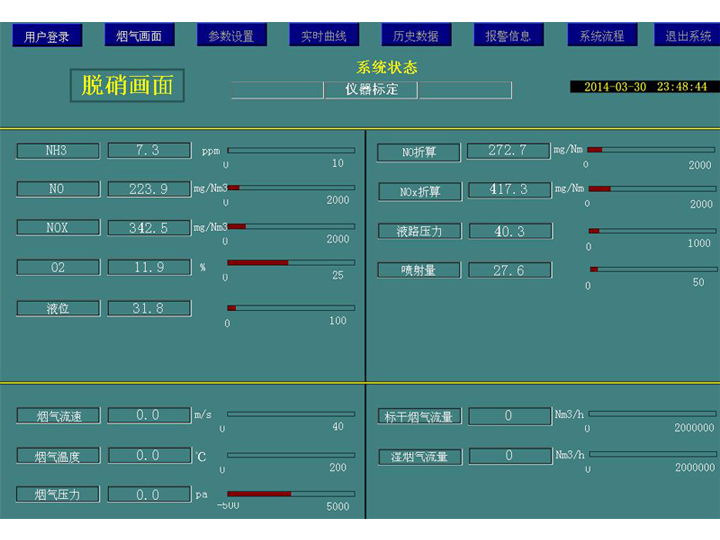Click NO value field 223.9

tap(149, 189)
